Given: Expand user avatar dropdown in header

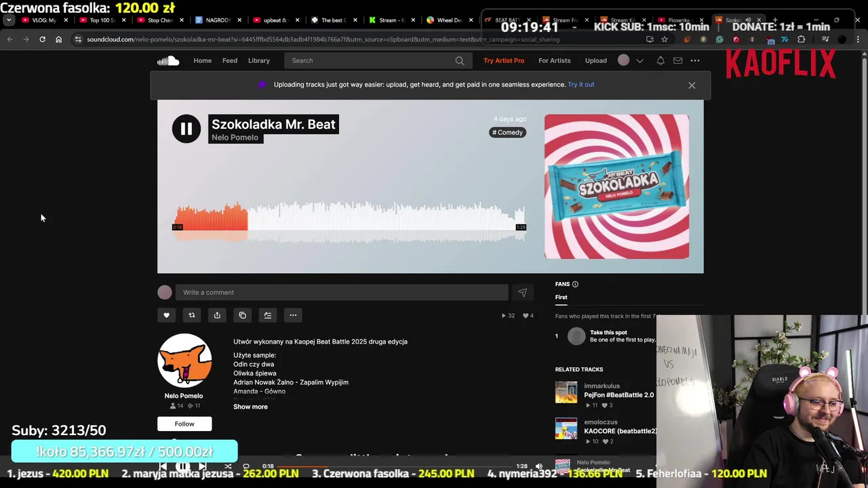Looking at the screenshot, I should point(639,60).
